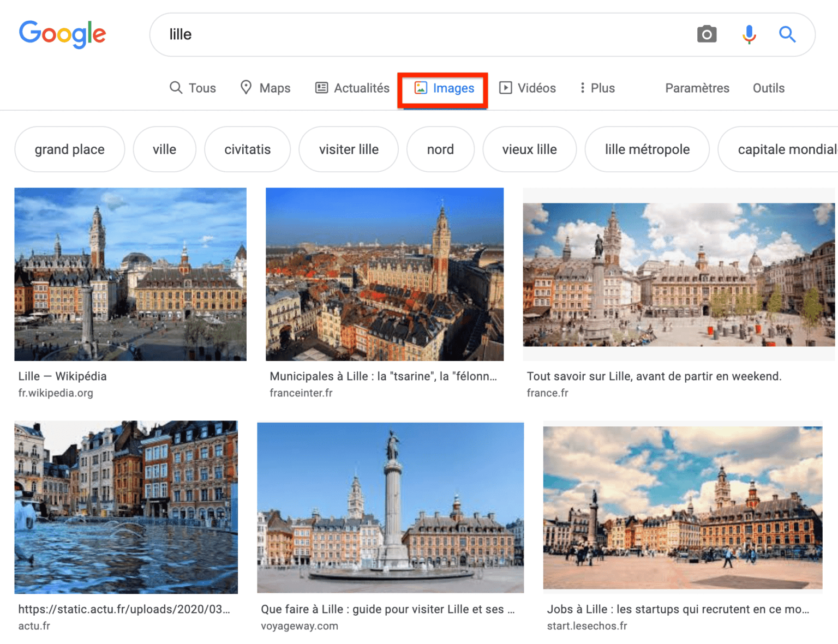Image resolution: width=838 pixels, height=644 pixels.
Task: Click the Vidéos play icon
Action: [506, 87]
